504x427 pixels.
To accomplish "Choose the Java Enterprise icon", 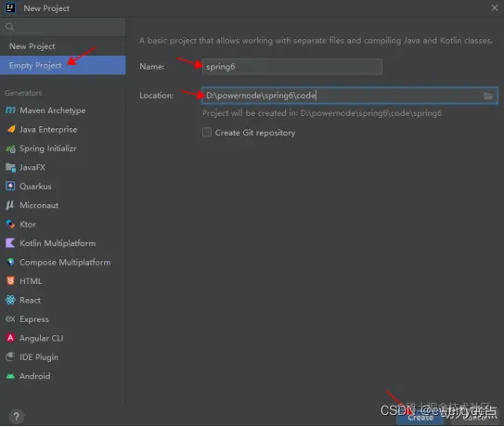I will pyautogui.click(x=11, y=130).
